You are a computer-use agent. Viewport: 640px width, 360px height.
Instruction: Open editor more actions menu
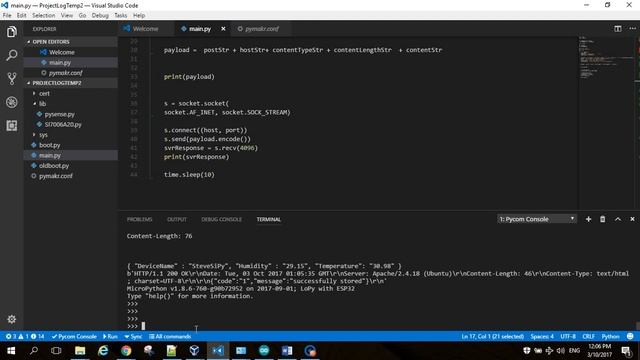632,29
